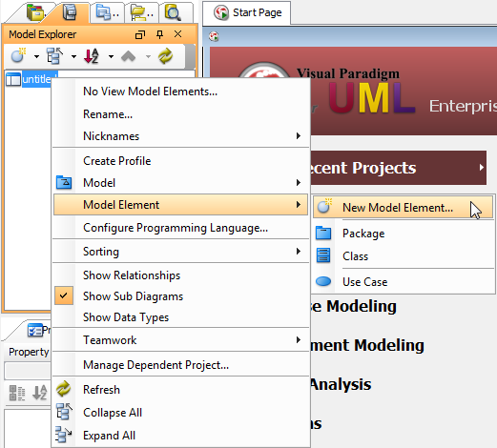This screenshot has height=448, width=497.
Task: Select Package in the submenu
Action: pyautogui.click(x=404, y=234)
